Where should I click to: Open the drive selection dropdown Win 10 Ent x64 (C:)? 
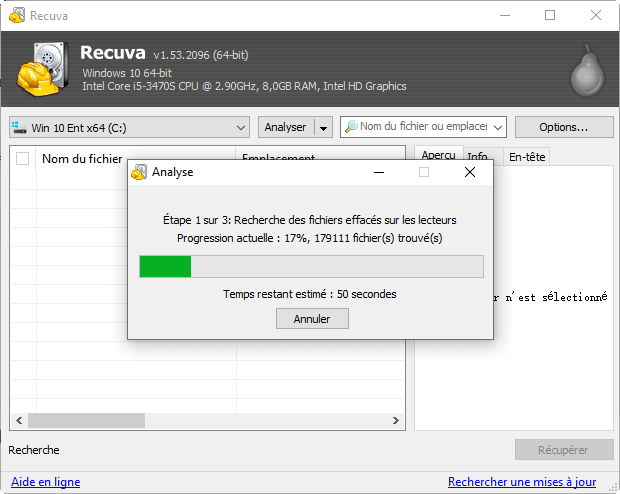[x=129, y=127]
